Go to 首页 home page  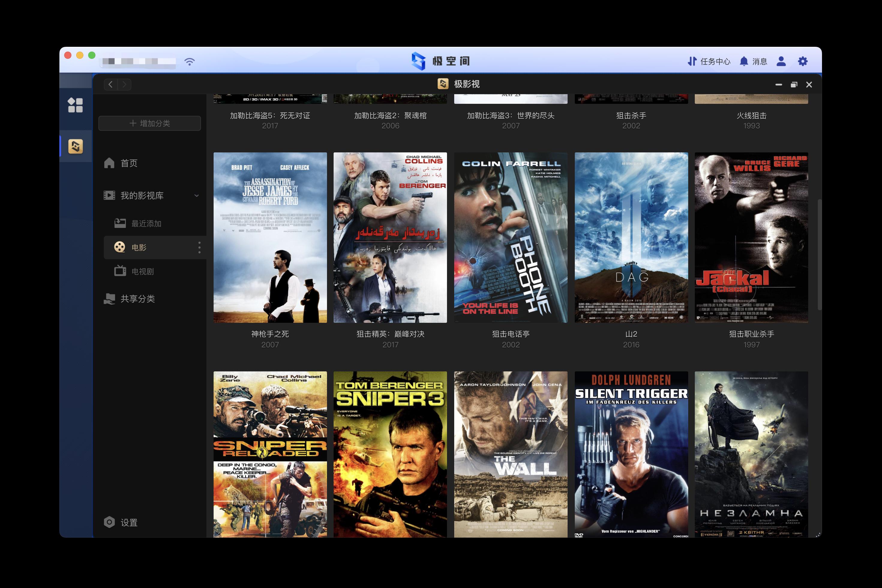point(129,163)
